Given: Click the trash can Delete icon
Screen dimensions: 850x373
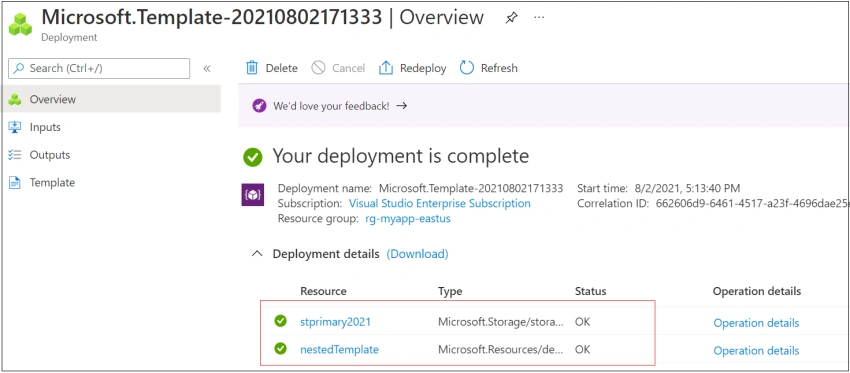Looking at the screenshot, I should pyautogui.click(x=252, y=68).
